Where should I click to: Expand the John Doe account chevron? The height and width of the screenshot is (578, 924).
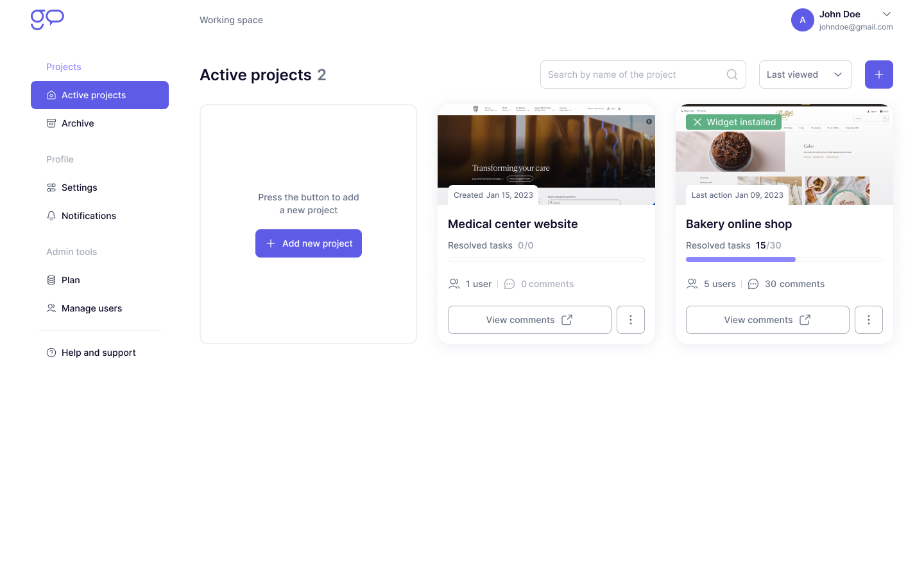886,14
